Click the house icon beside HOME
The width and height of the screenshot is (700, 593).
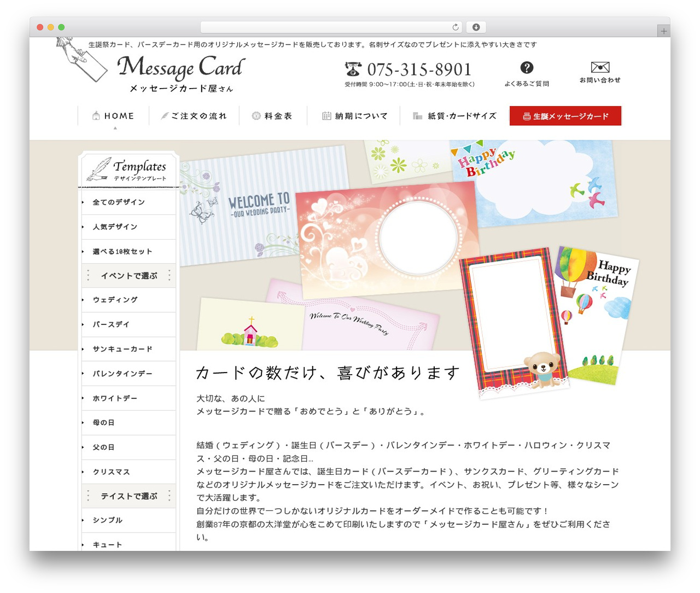tap(96, 116)
